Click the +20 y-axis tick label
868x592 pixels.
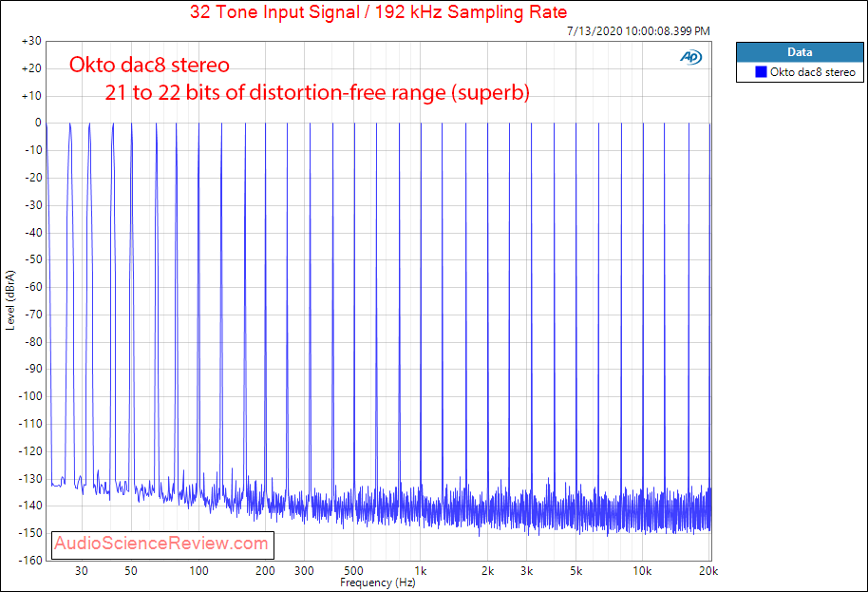(31, 68)
